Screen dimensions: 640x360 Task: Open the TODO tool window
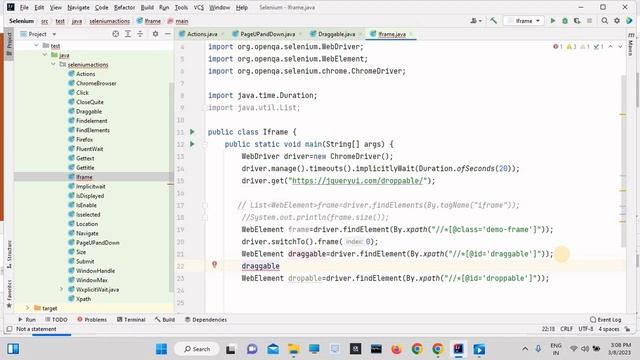tap(56, 319)
